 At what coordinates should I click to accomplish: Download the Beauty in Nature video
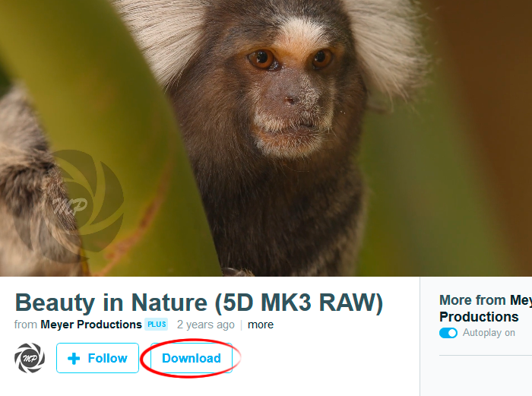192,358
